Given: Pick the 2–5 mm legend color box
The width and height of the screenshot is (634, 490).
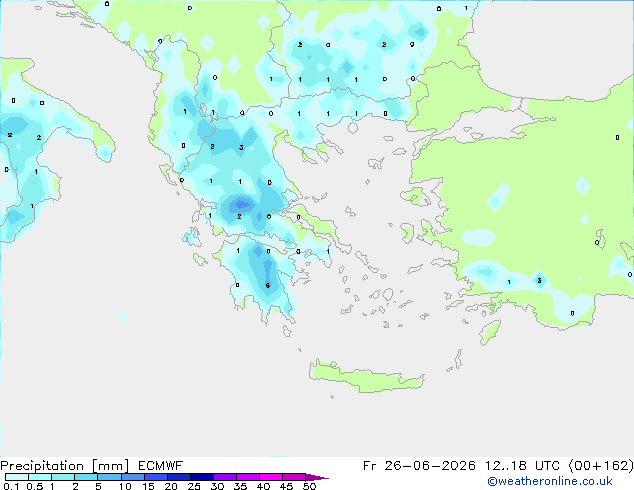Looking at the screenshot, I should [86, 477].
